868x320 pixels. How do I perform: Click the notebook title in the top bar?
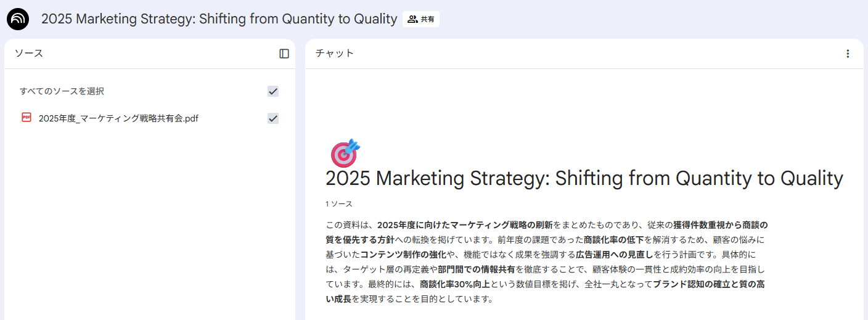pyautogui.click(x=219, y=19)
